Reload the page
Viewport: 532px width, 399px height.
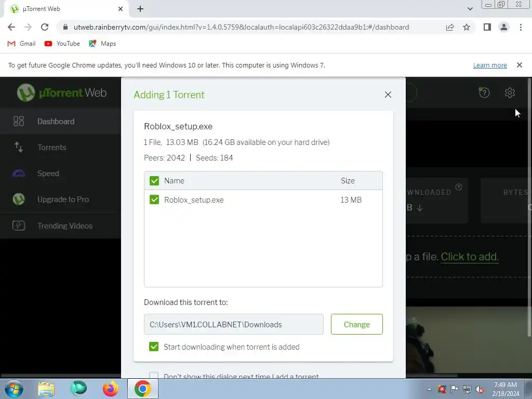pos(45,27)
